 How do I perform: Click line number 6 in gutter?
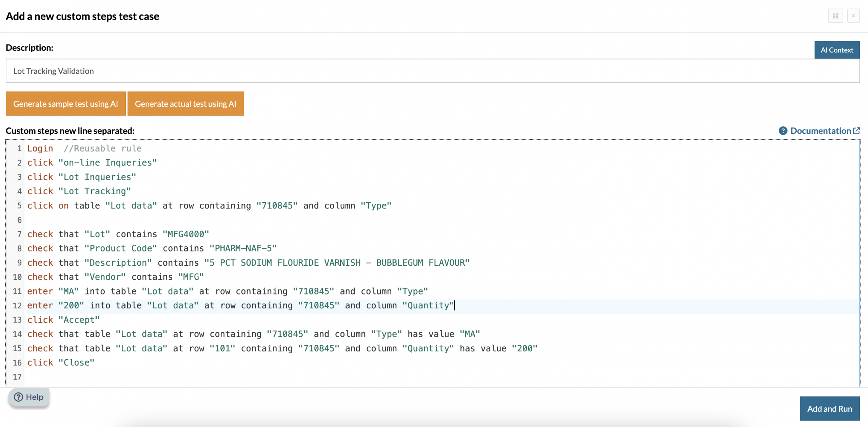[19, 220]
